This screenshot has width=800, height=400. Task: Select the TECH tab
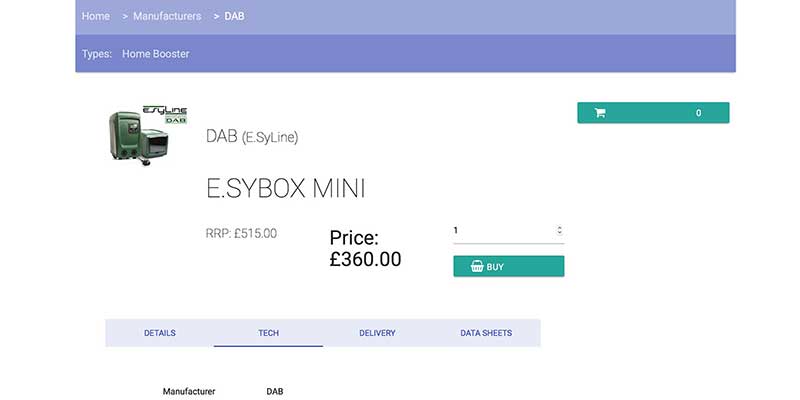268,333
